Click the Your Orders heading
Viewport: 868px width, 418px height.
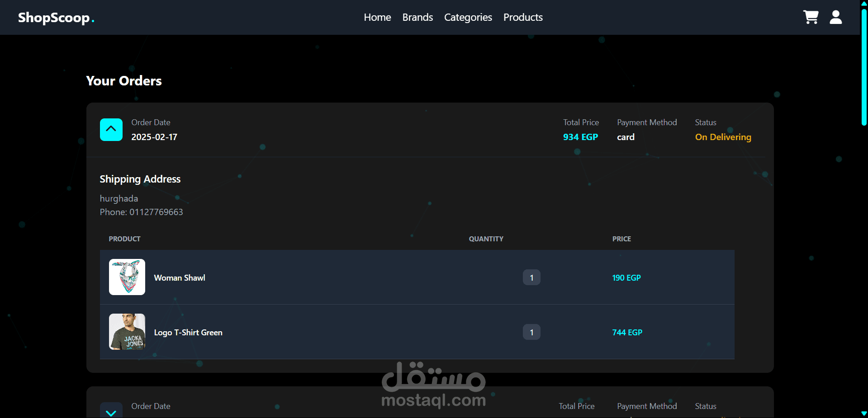124,81
